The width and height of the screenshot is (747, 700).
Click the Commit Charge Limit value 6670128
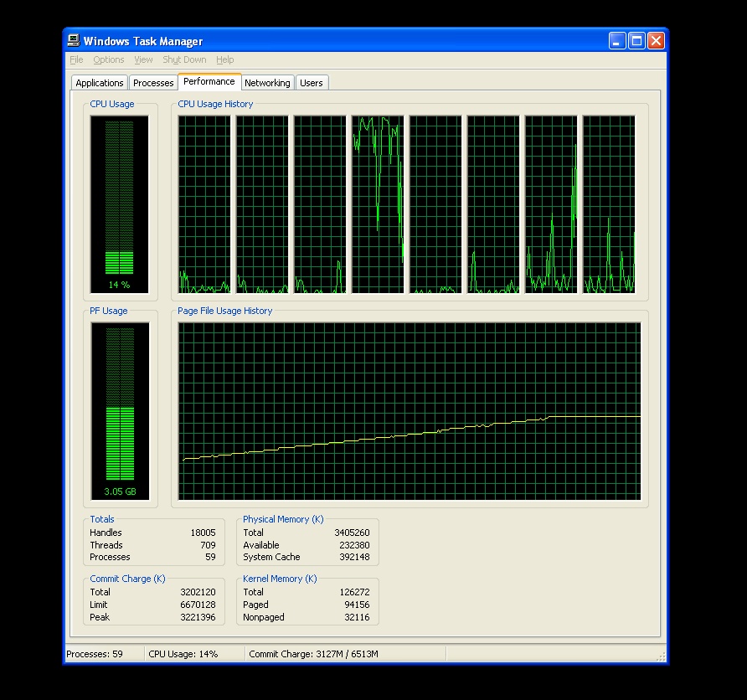[x=198, y=605]
